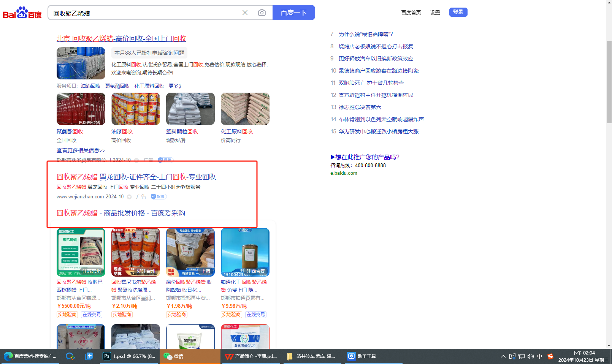Click ▶想在此推广您的产品吗? link
This screenshot has width=612, height=364.
365,157
